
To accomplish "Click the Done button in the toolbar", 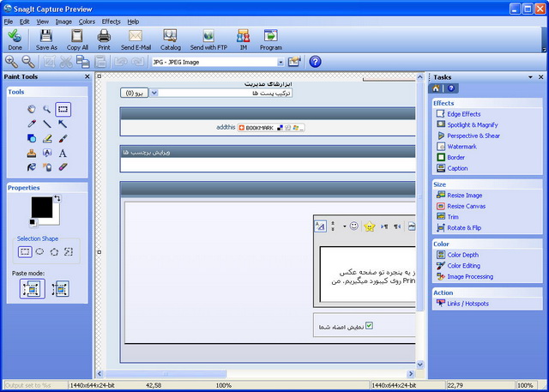I will point(15,39).
